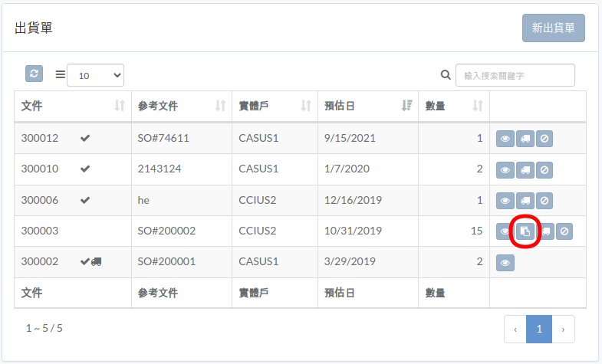
Task: Click CCIUS2 in row 300006
Action: (x=257, y=200)
